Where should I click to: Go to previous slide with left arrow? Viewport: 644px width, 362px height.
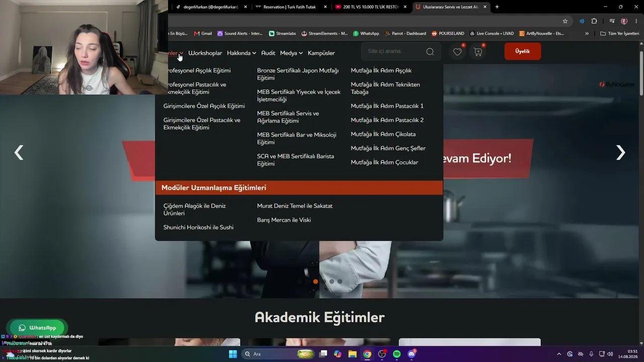(x=19, y=152)
